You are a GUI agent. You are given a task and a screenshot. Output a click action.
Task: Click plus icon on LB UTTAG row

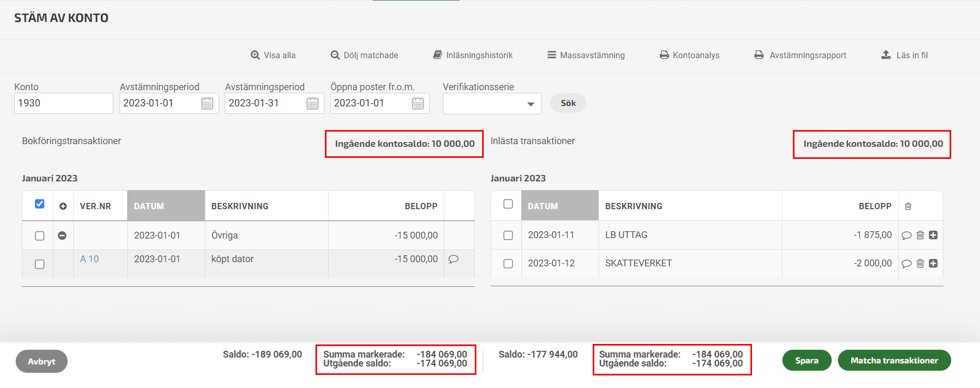(x=933, y=235)
